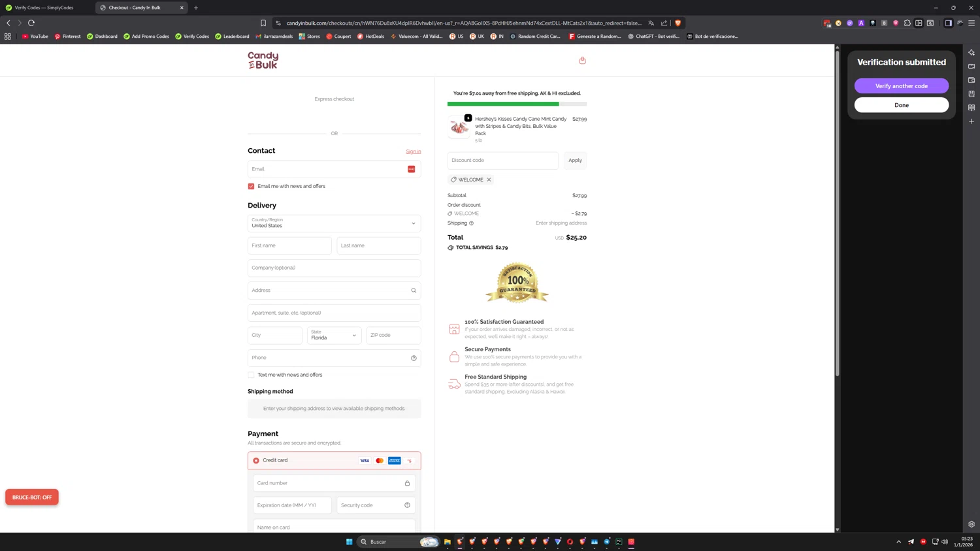Click Apply discount button
The width and height of the screenshot is (980, 551).
coord(575,161)
